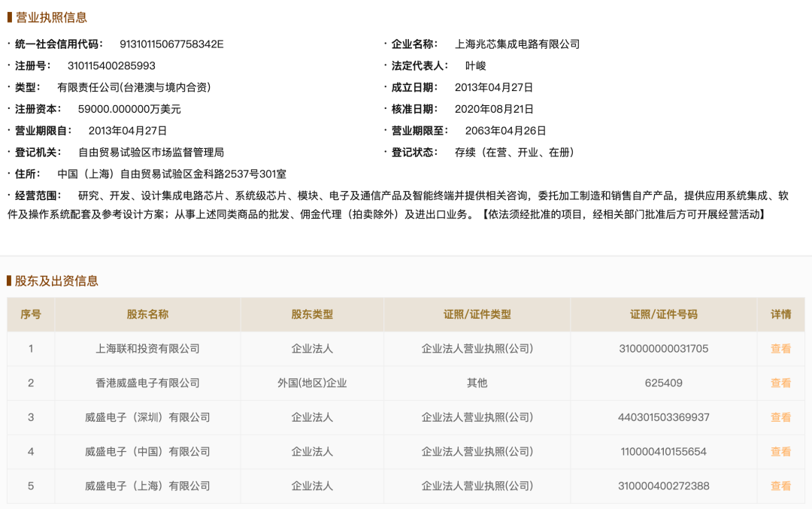
Task: Select the 住所 address with 金科路2537号301室
Action: pos(171,174)
